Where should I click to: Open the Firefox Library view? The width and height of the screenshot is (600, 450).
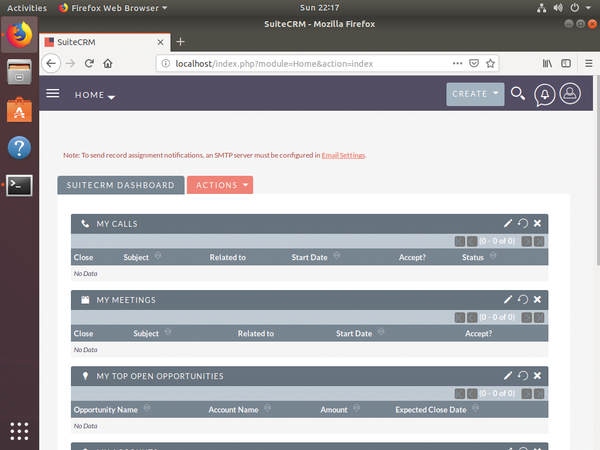click(547, 64)
